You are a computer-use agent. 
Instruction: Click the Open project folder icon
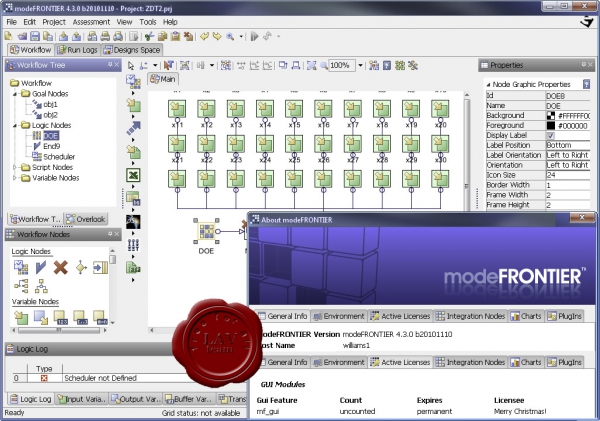pyautogui.click(x=22, y=36)
